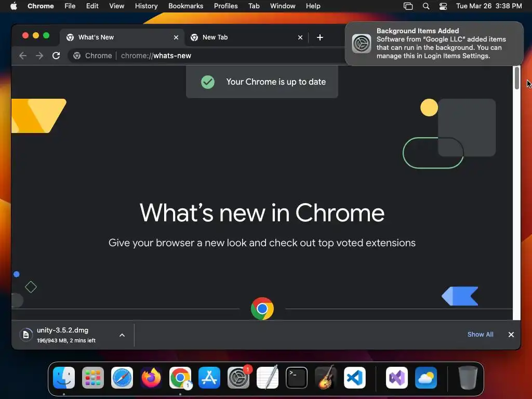Open the Edit menu
This screenshot has width=532, height=399.
point(92,6)
